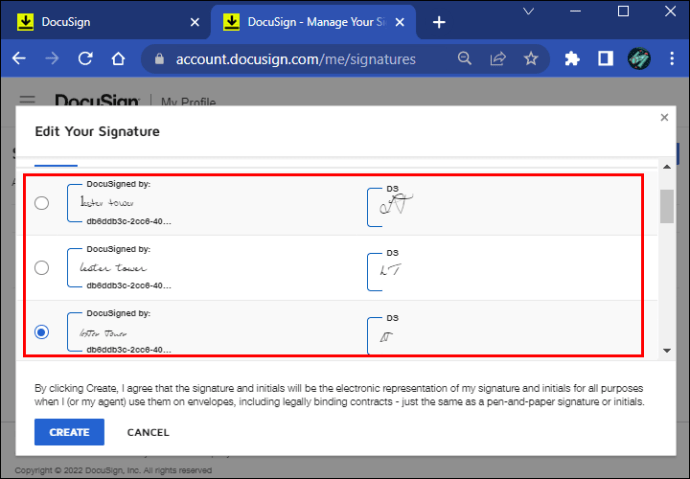Image resolution: width=690 pixels, height=479 pixels.
Task: Open the tab search chevron
Action: (x=529, y=11)
